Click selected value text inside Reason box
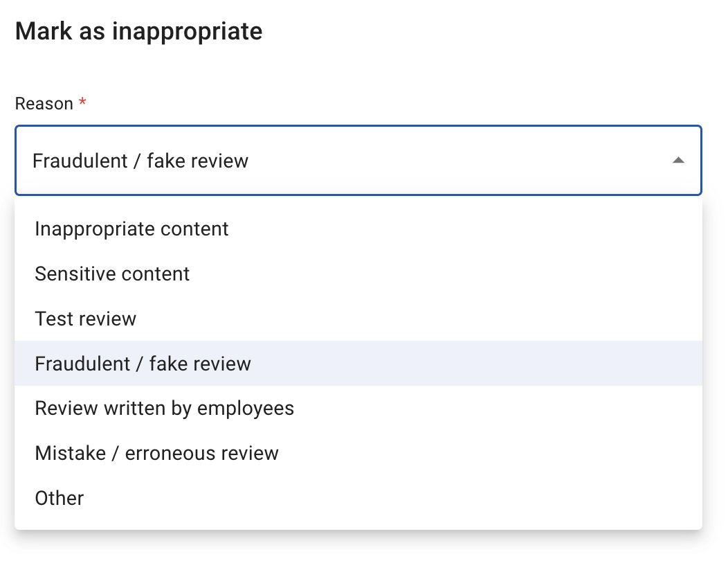728x561 pixels. (140, 161)
